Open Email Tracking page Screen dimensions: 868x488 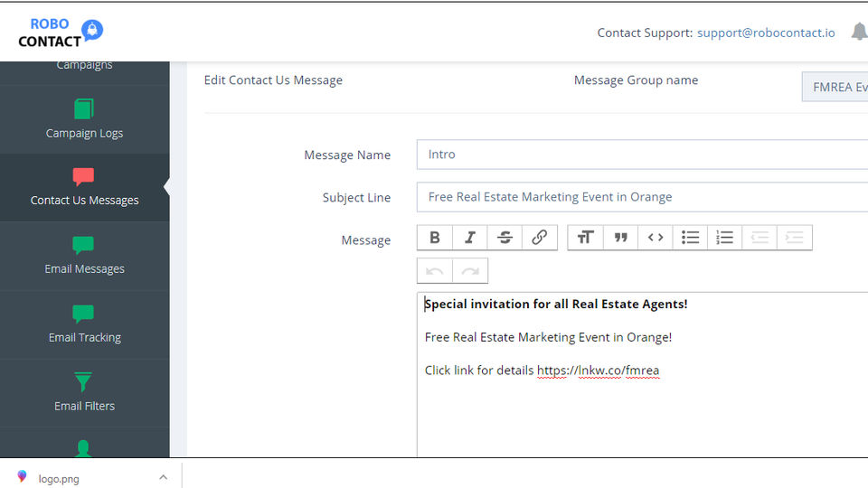click(84, 324)
